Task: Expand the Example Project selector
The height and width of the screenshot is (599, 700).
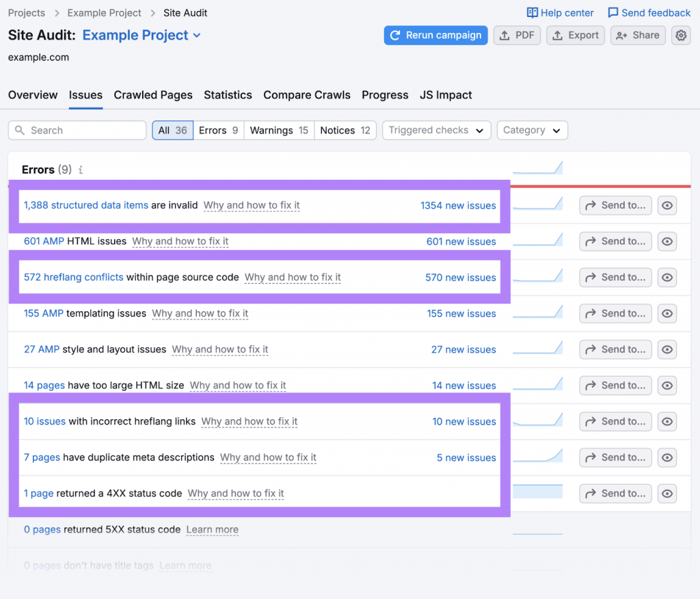Action: (142, 36)
